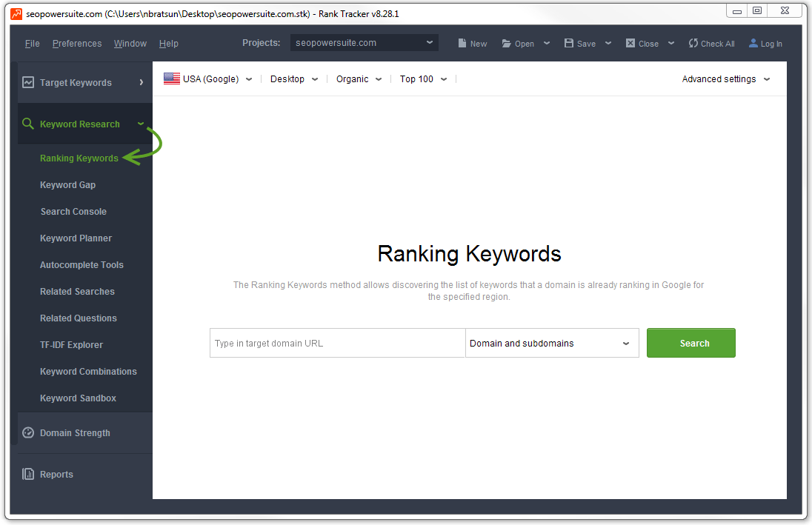Click the USA flag icon
Viewport: 812px width, 525px height.
[172, 78]
